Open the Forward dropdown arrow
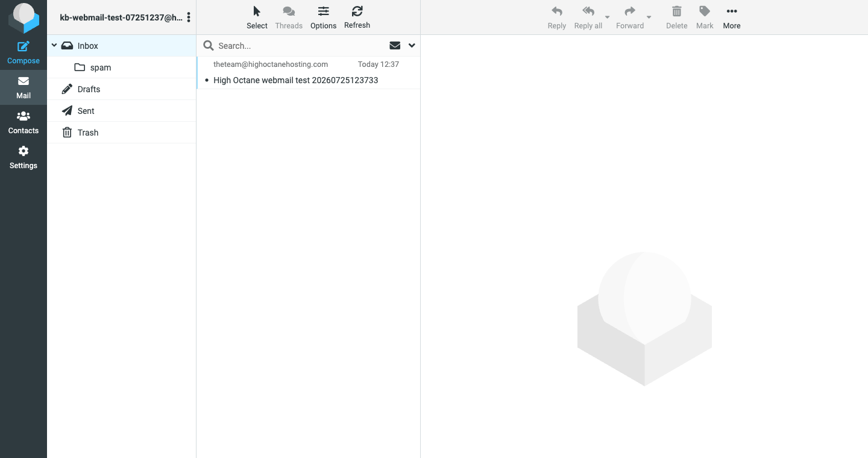Viewport: 868px width, 458px height. click(x=649, y=17)
